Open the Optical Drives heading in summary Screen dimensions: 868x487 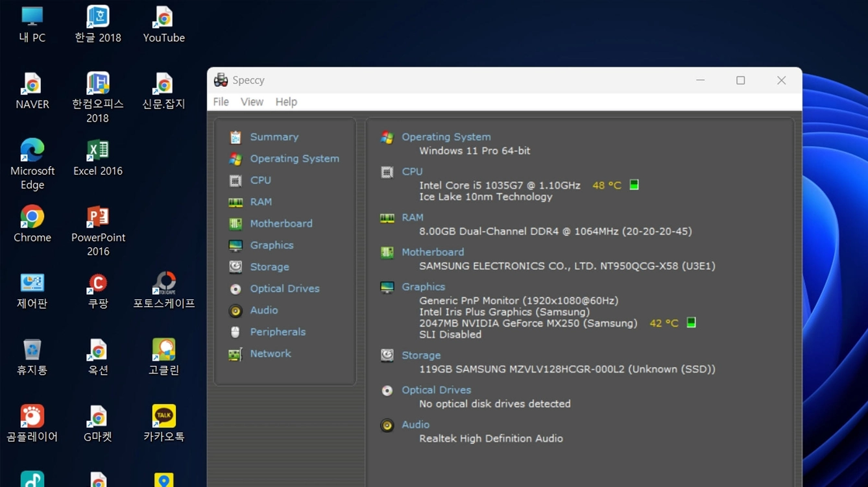(436, 390)
